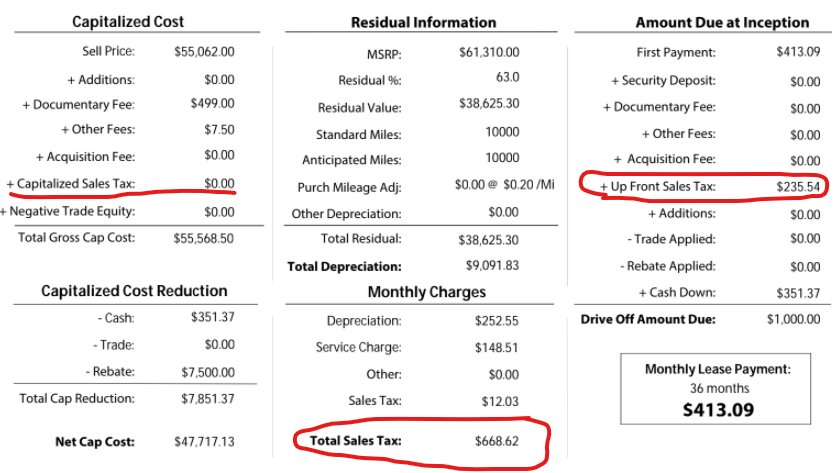Click the Service Charge $148.51 amount

(x=497, y=348)
